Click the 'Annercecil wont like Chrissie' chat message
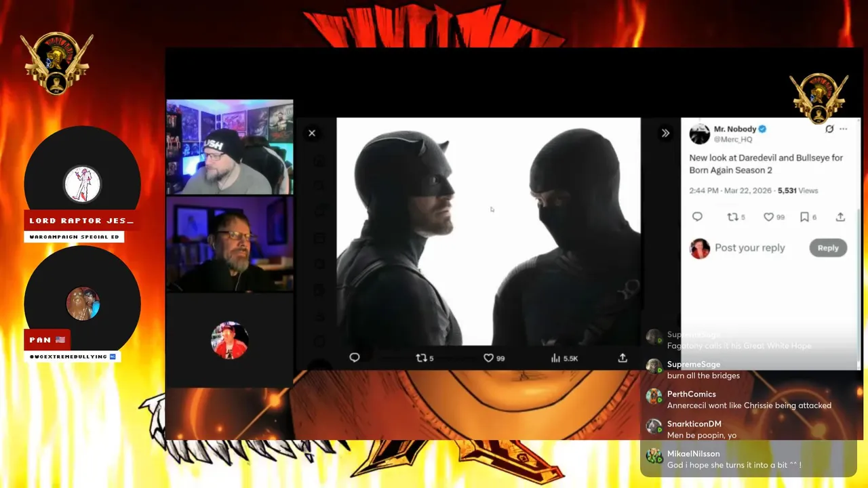This screenshot has height=488, width=868. 749,405
